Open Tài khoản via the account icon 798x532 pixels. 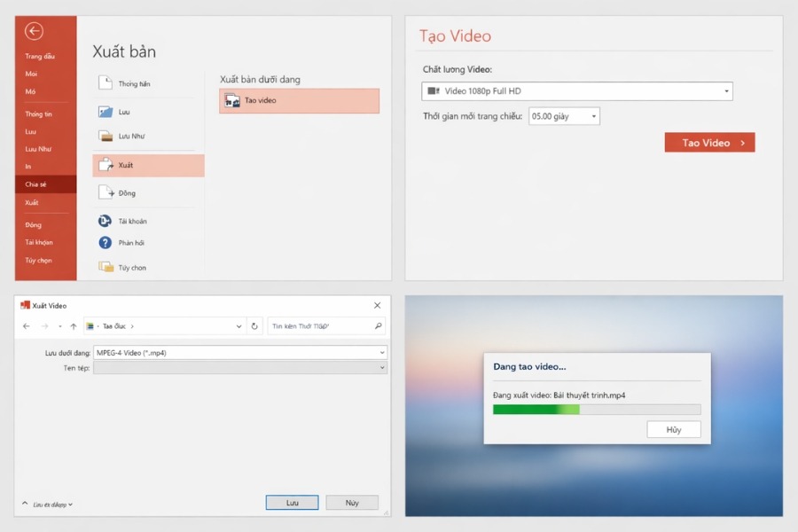[x=104, y=221]
